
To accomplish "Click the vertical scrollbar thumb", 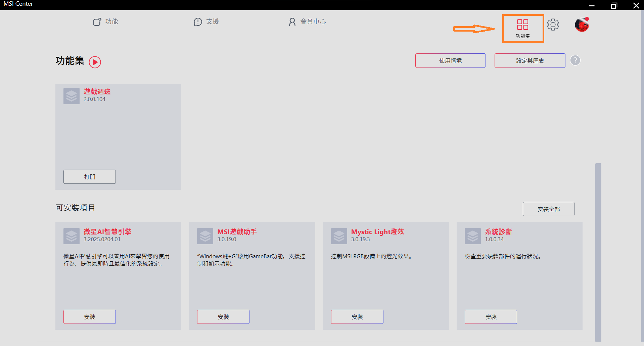I will point(598,252).
